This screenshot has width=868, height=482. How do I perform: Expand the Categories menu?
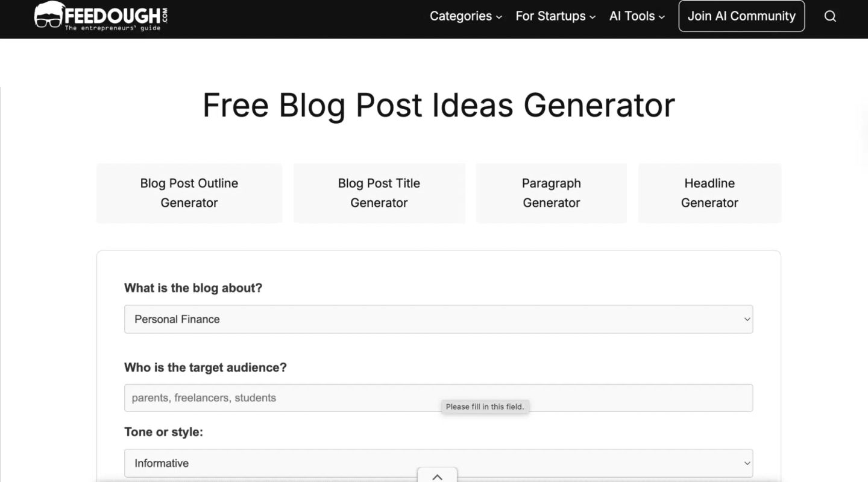pos(465,16)
